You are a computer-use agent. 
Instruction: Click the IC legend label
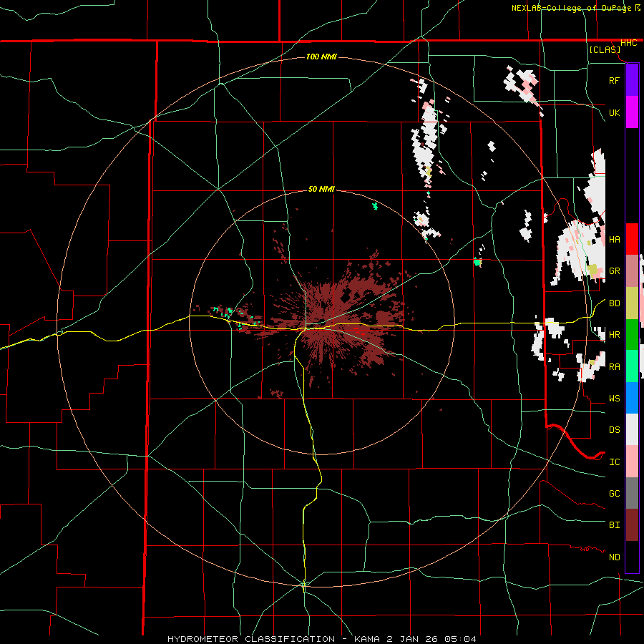pos(614,462)
